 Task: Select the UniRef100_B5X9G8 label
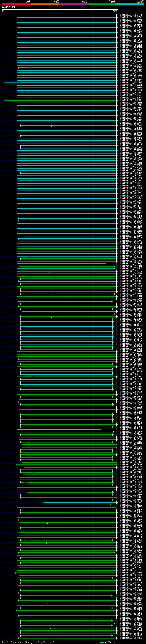pyautogui.click(x=131, y=263)
